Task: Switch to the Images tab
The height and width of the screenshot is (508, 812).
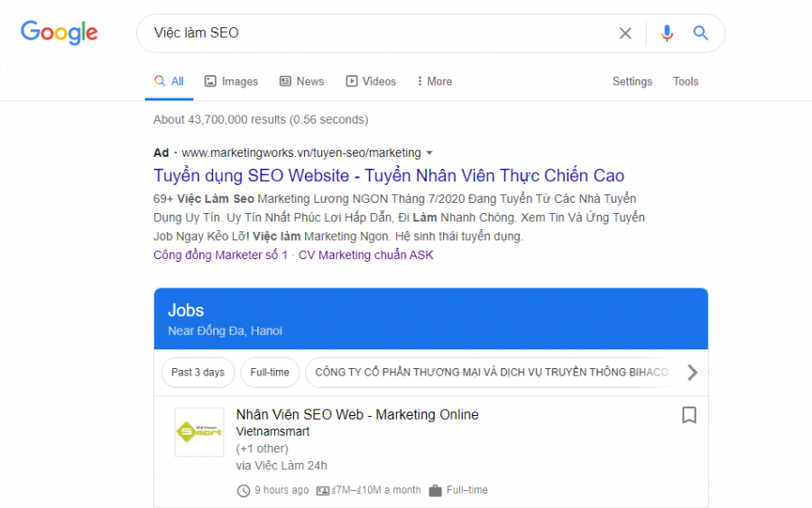Action: (231, 81)
